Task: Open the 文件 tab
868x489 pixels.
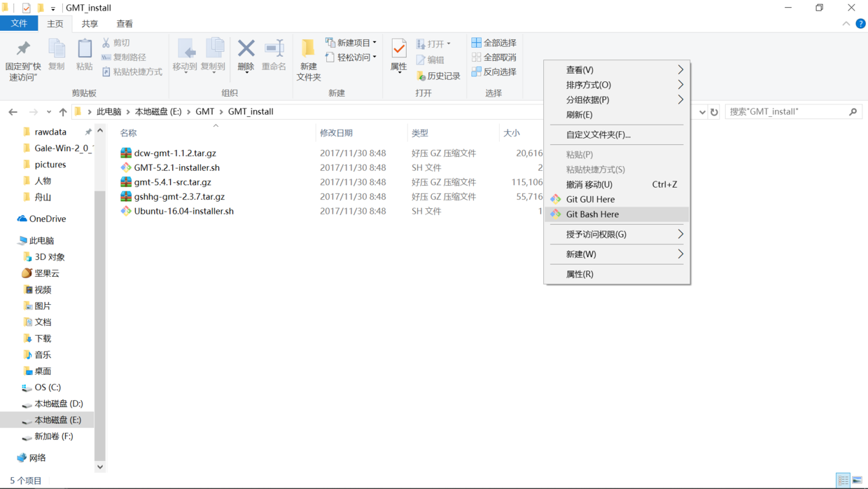Action: (19, 24)
